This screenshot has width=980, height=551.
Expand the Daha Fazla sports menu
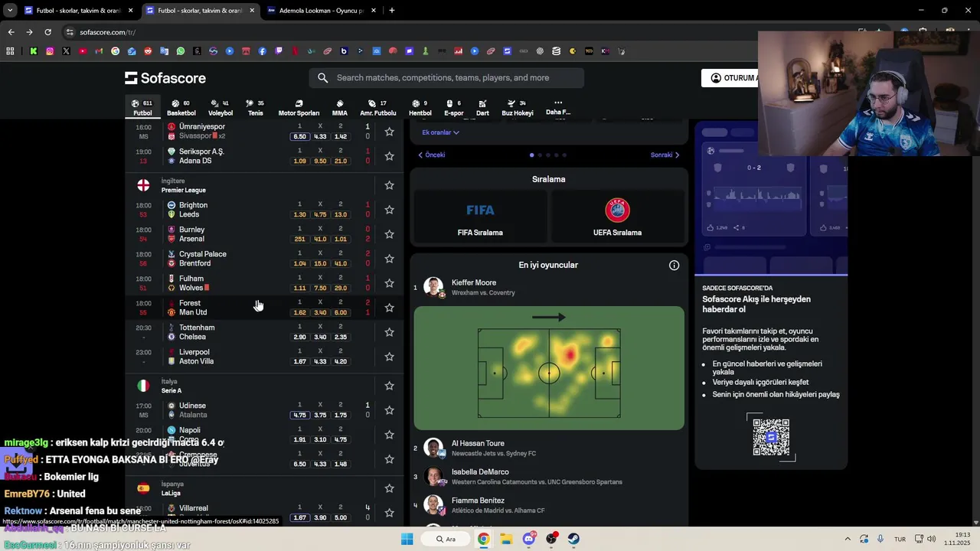coord(558,108)
